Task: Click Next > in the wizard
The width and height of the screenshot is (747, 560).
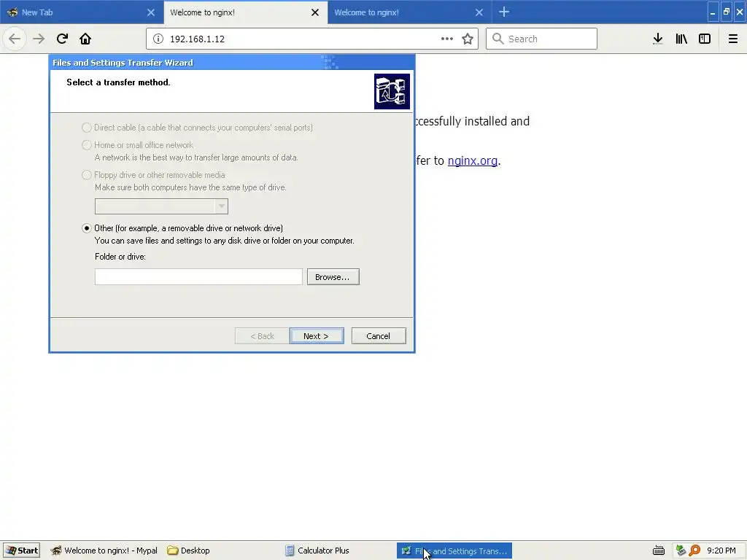Action: pyautogui.click(x=317, y=335)
